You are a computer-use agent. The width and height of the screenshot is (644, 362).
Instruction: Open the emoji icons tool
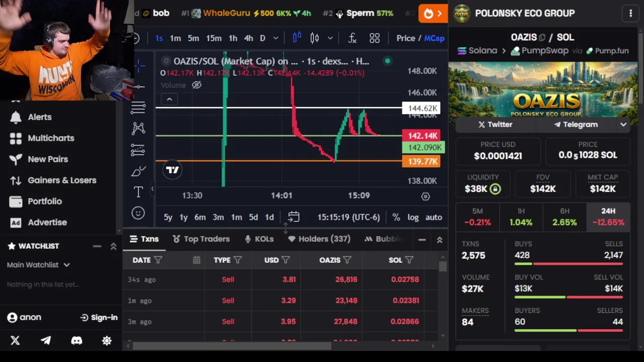138,213
